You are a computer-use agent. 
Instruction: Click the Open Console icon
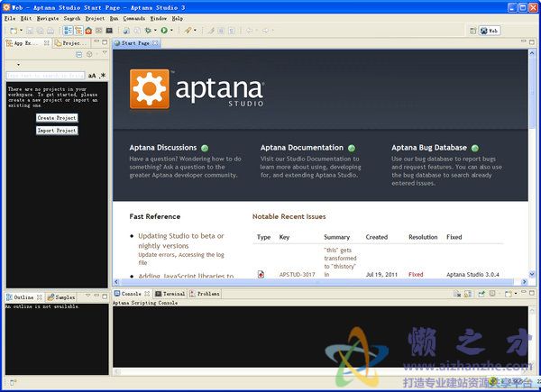coord(509,294)
